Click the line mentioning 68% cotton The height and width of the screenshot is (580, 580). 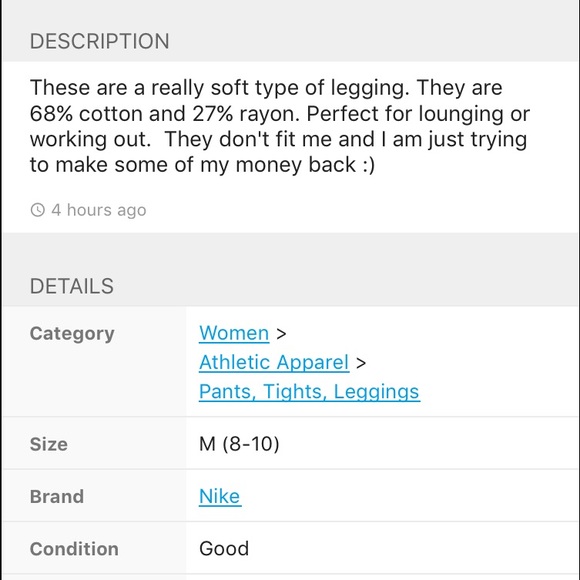click(280, 114)
